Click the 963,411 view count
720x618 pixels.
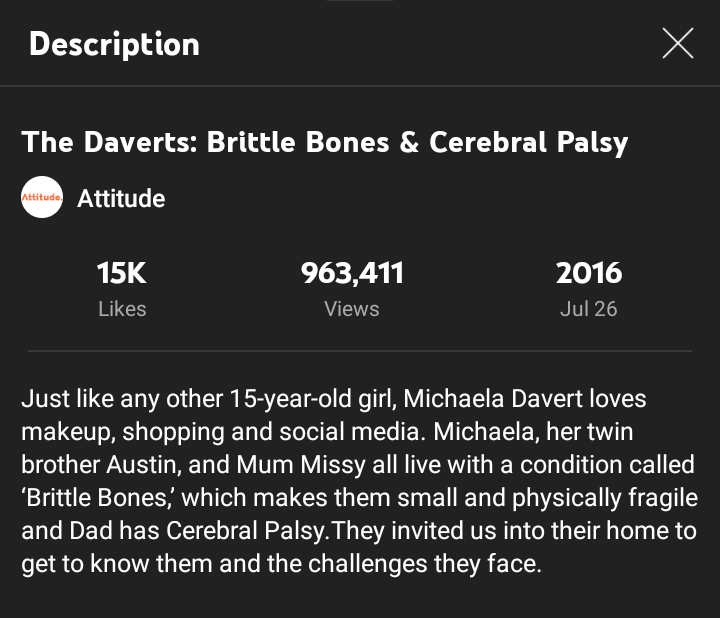click(352, 272)
